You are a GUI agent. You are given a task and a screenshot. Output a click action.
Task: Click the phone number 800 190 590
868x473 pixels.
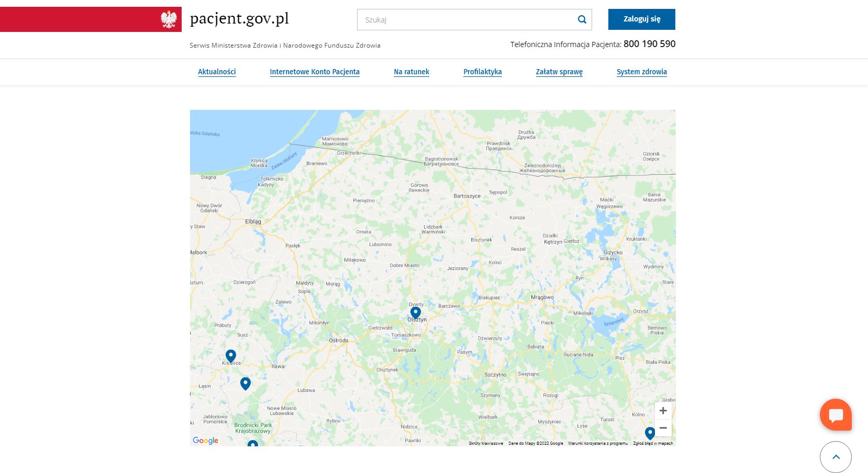click(649, 44)
